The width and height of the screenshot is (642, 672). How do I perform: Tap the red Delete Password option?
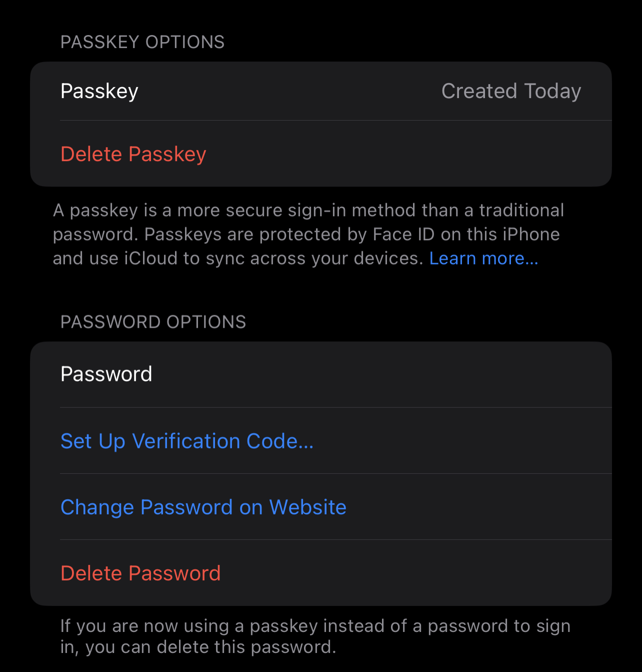140,573
